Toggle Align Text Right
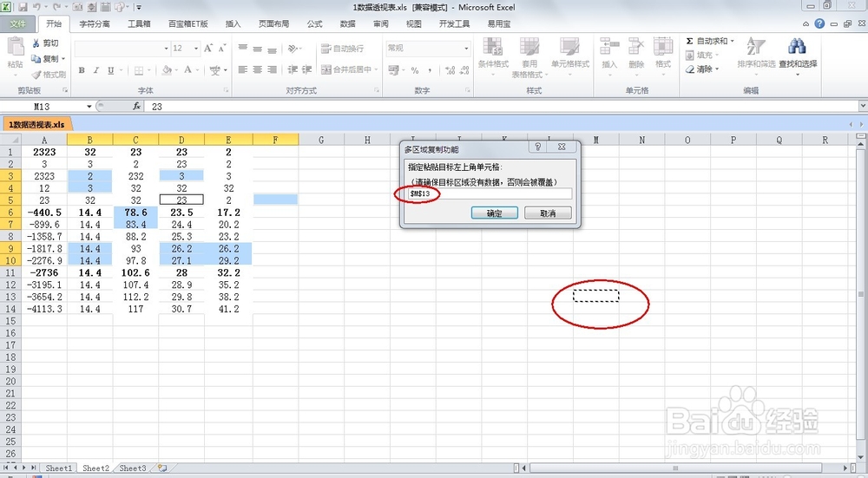This screenshot has width=868, height=478. coord(272,69)
